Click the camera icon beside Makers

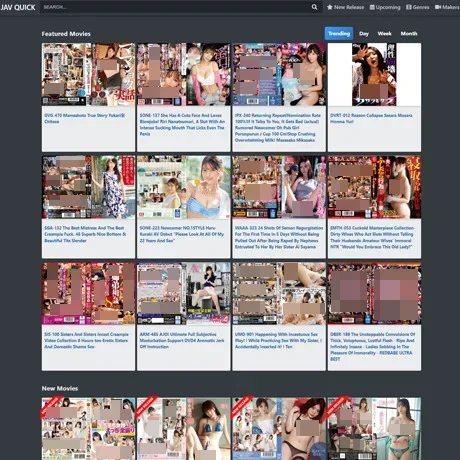pos(438,7)
